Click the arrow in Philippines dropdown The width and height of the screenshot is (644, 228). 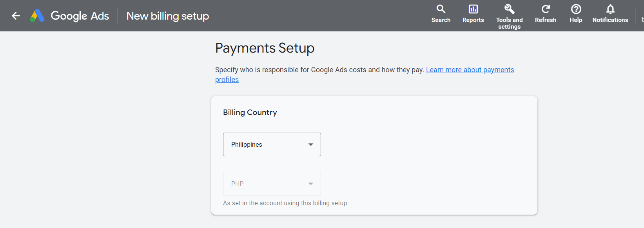[x=311, y=144]
